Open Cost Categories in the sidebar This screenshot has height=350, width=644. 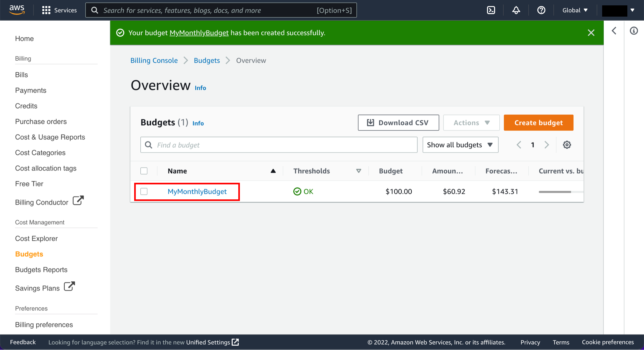(x=40, y=152)
